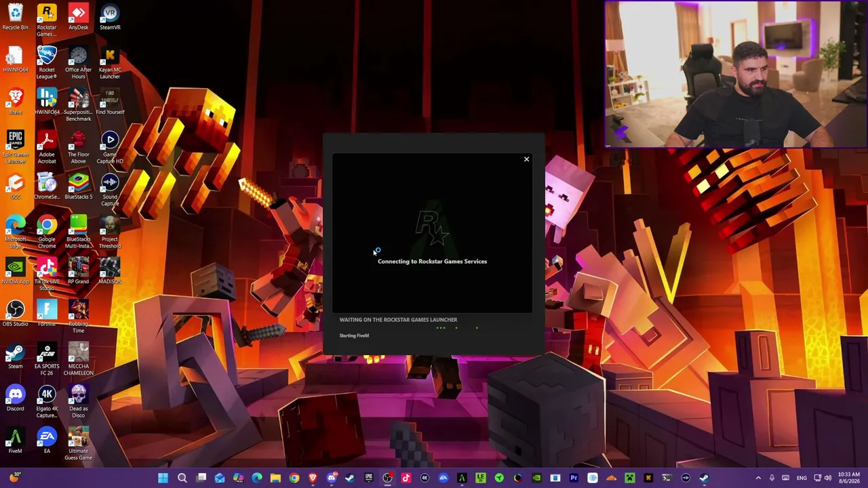The height and width of the screenshot is (488, 868).
Task: Open the MADiSON game shortcut
Action: point(110,272)
